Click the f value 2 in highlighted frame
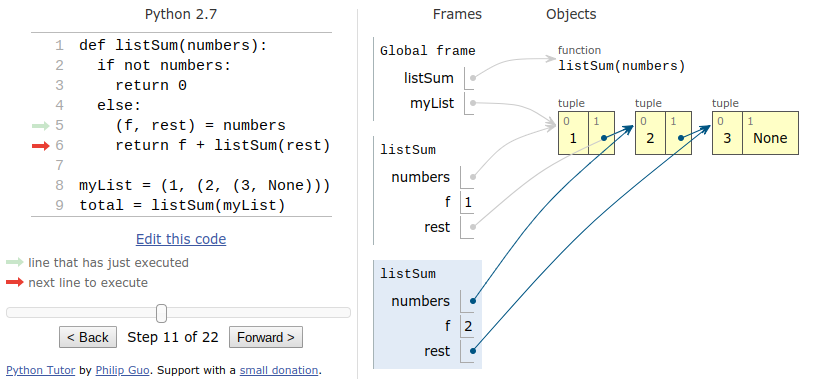This screenshot has width=833, height=381. click(x=468, y=326)
